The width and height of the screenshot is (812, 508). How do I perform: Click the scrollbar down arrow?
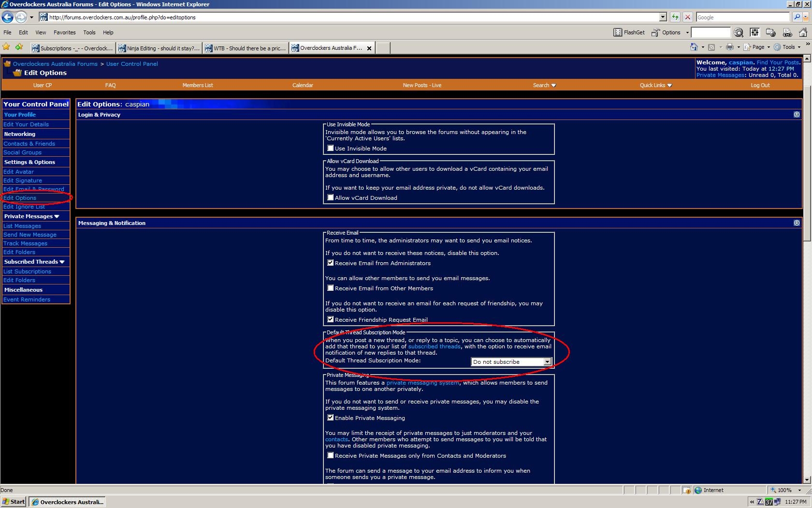click(x=807, y=479)
